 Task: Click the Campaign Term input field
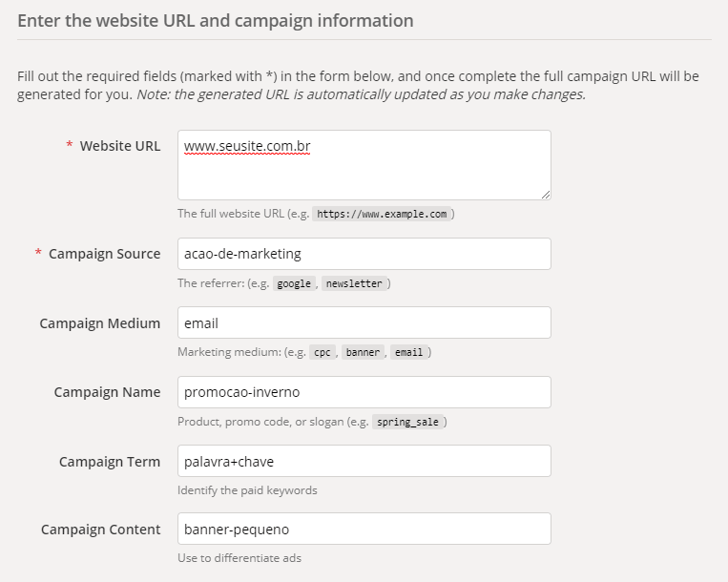coord(364,461)
